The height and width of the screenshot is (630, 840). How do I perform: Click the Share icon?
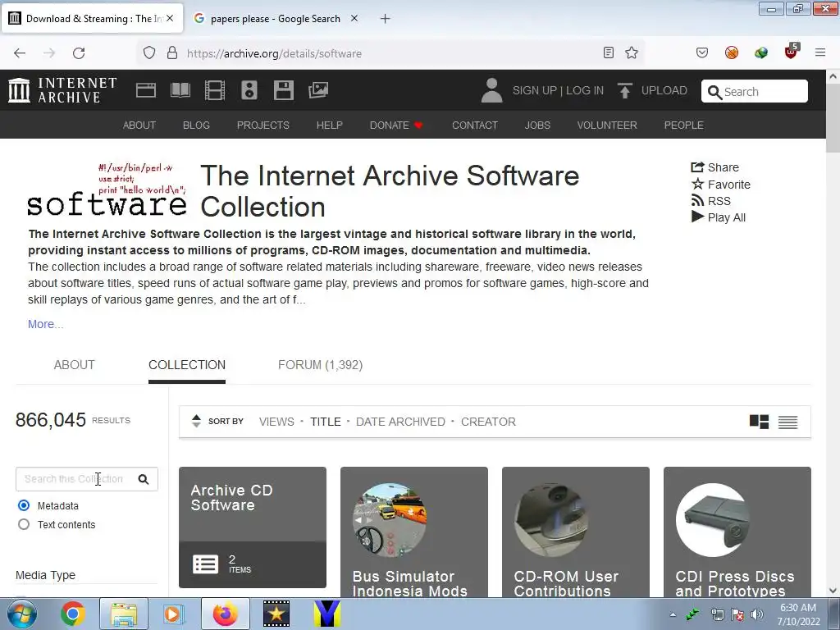[697, 167]
